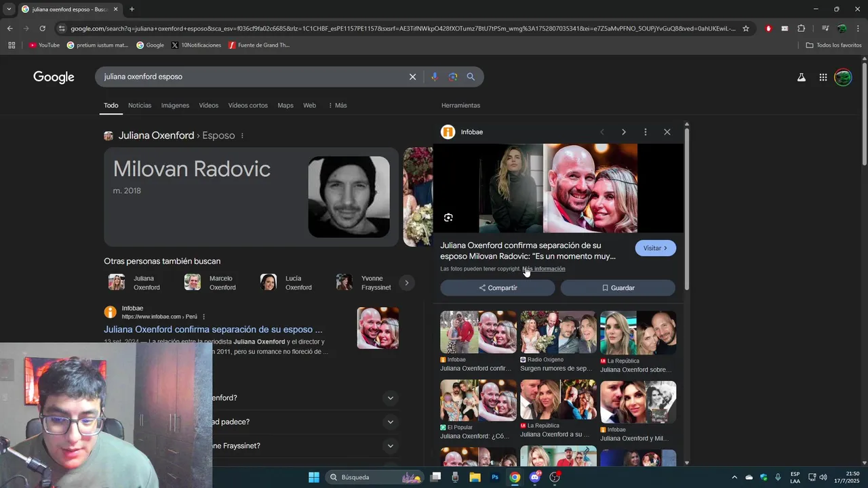Open the Más información copyright link

click(544, 269)
